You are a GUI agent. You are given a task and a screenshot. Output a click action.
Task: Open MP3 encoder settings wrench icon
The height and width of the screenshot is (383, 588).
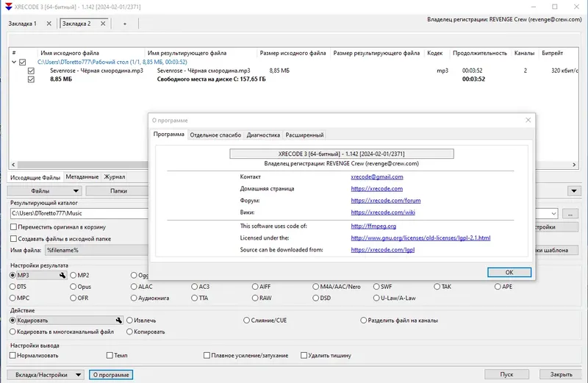pyautogui.click(x=62, y=276)
